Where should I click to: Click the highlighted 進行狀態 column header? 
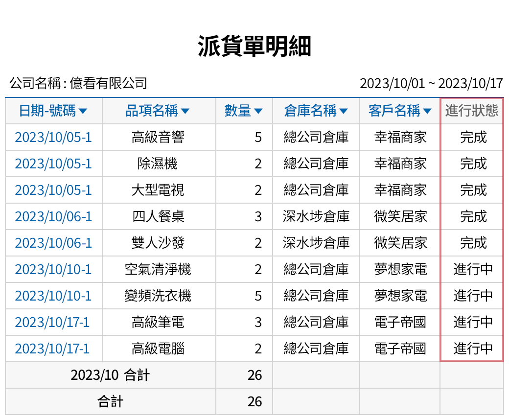click(x=471, y=111)
